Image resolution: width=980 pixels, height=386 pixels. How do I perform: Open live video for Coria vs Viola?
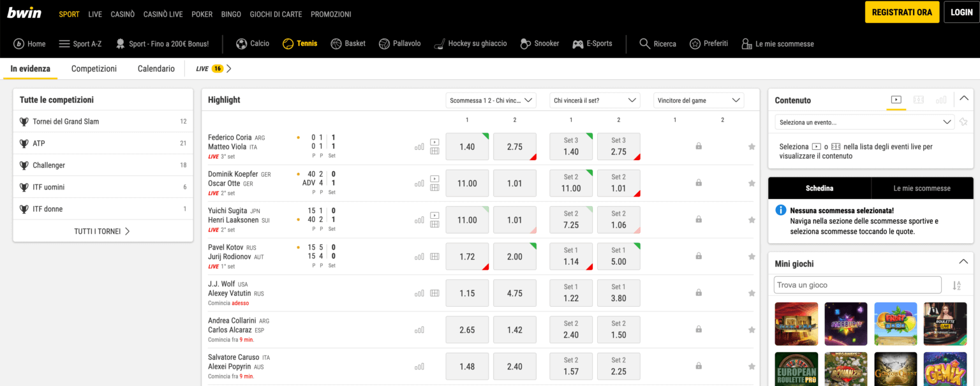434,142
